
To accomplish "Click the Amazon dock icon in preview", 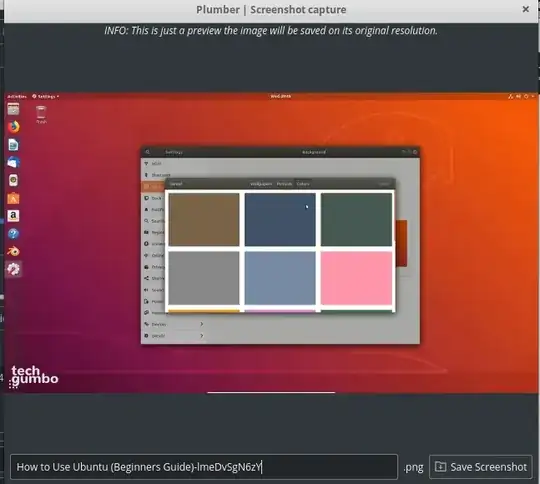I will click(13, 216).
